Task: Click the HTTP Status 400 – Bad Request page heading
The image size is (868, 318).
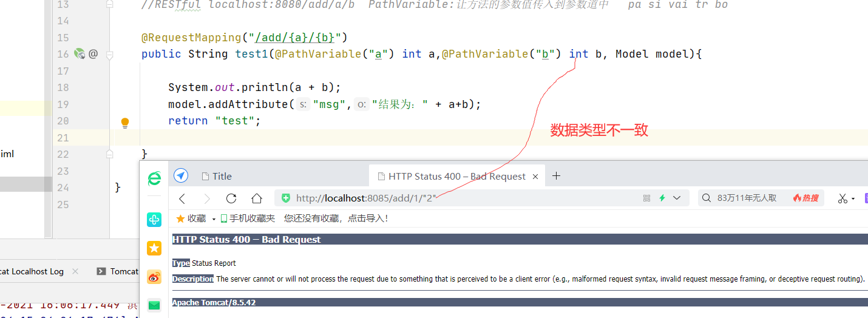Action: pos(246,239)
